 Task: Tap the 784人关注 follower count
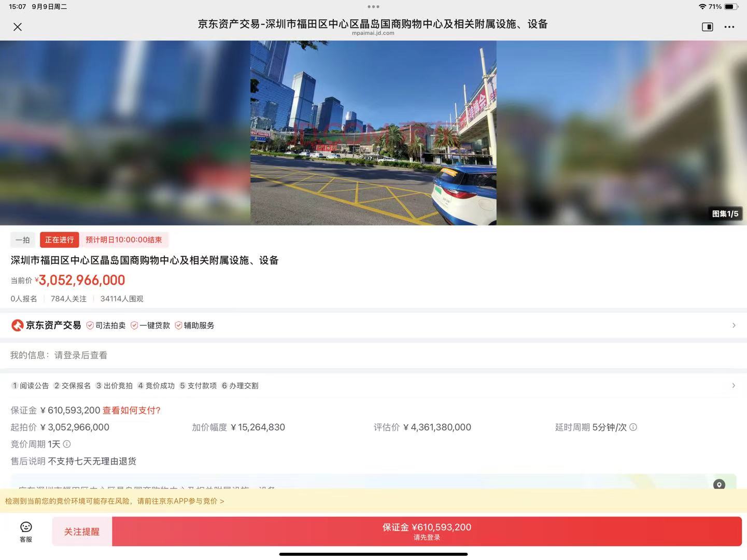[68, 299]
